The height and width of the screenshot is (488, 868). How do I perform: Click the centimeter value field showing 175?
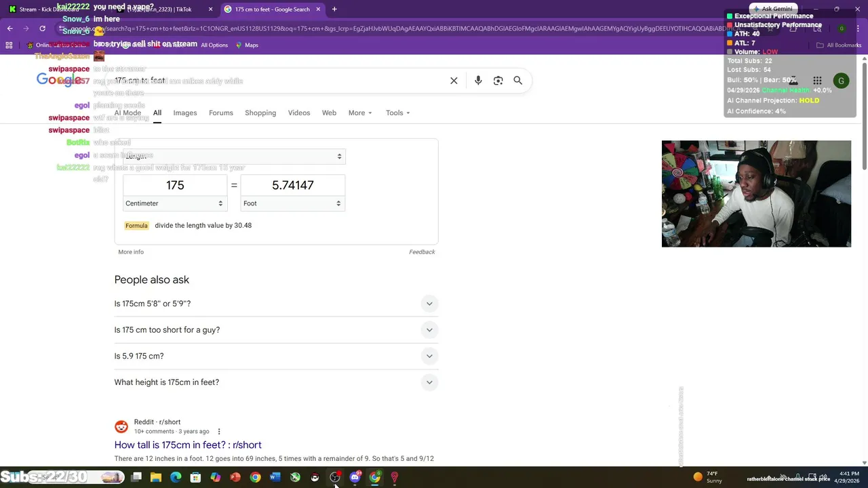coord(175,185)
